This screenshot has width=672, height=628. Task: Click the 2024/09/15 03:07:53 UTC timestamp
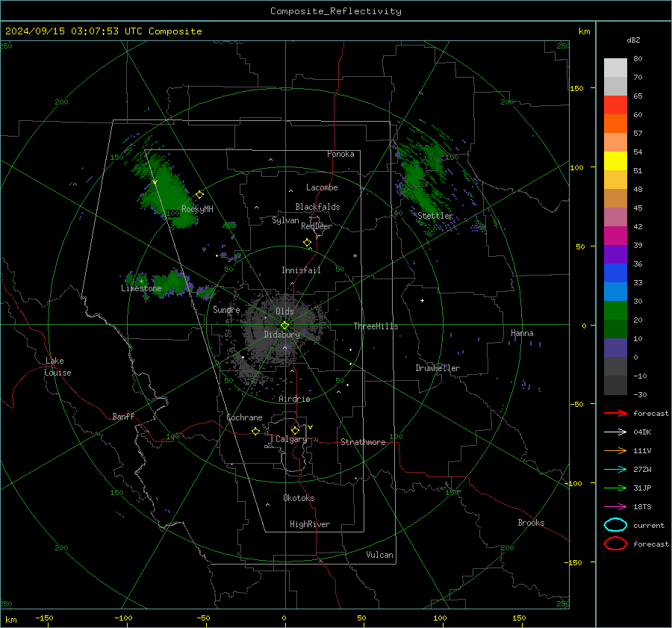coord(103,31)
